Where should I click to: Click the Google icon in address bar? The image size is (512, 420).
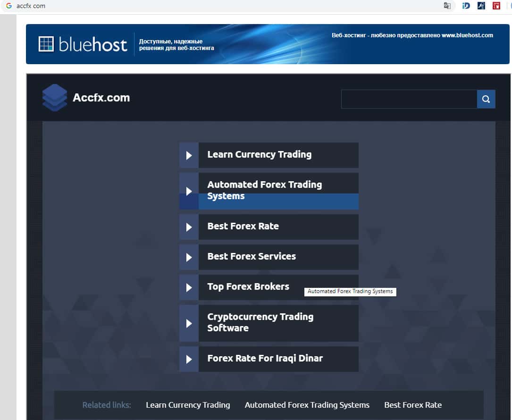click(x=8, y=6)
